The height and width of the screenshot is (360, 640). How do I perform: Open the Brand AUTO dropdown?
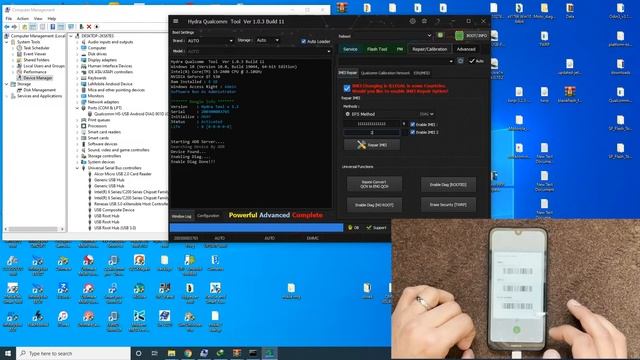click(210, 40)
